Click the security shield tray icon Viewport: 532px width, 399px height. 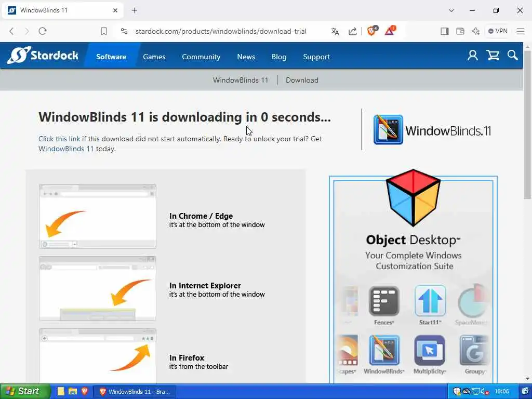[457, 391]
